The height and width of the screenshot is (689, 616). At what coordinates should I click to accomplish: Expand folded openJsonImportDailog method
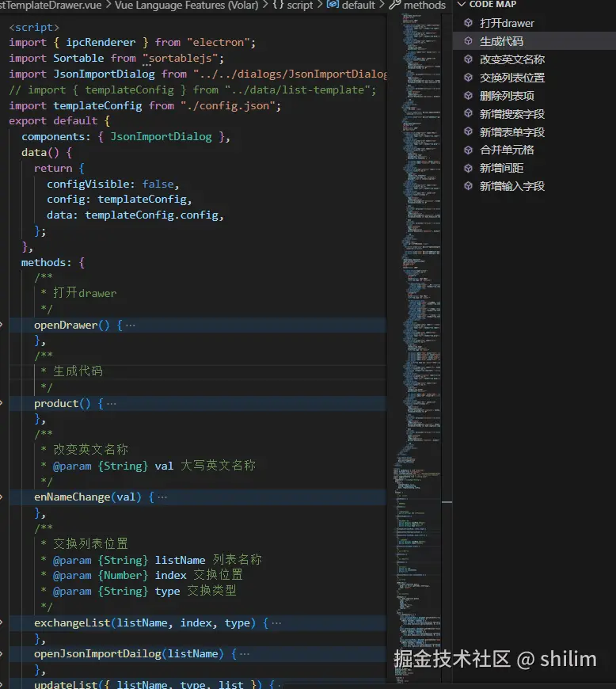[x=2, y=653]
